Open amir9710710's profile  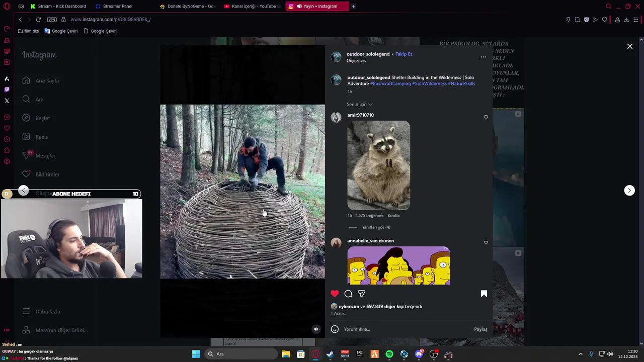click(x=360, y=115)
